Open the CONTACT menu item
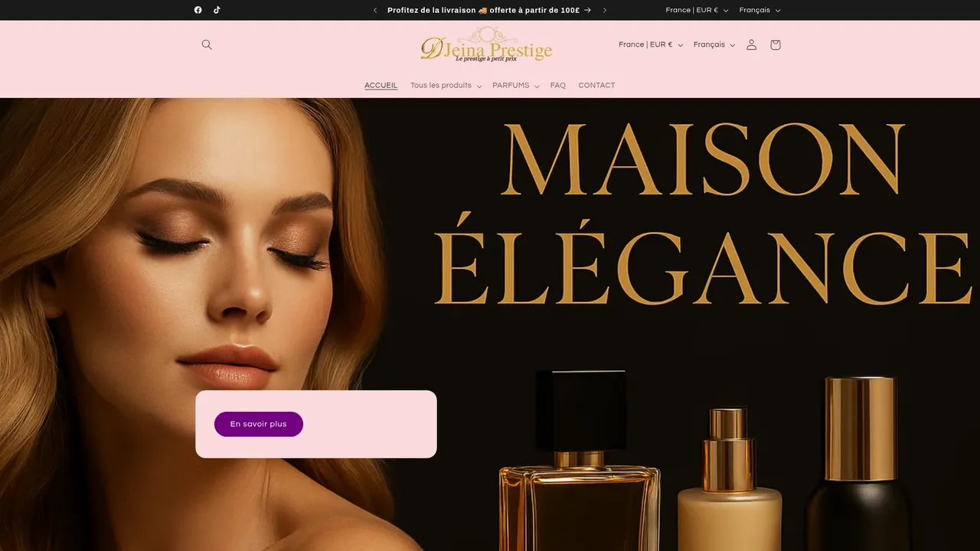 (x=596, y=86)
